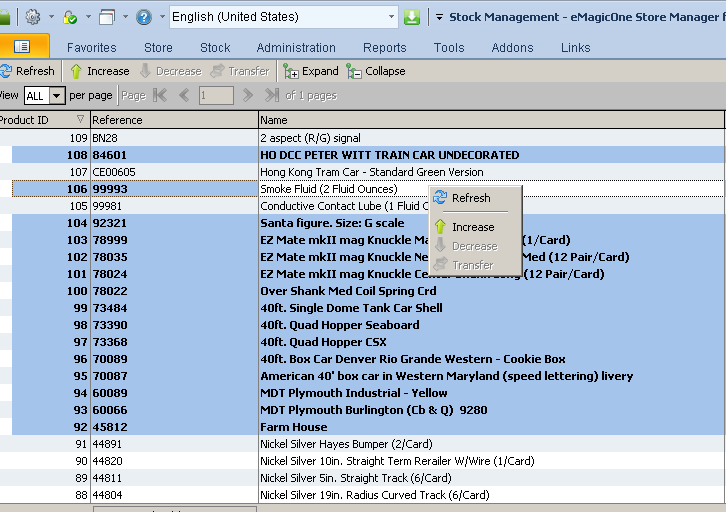Click the green download arrow beside language box
The height and width of the screenshot is (512, 726).
pyautogui.click(x=412, y=17)
